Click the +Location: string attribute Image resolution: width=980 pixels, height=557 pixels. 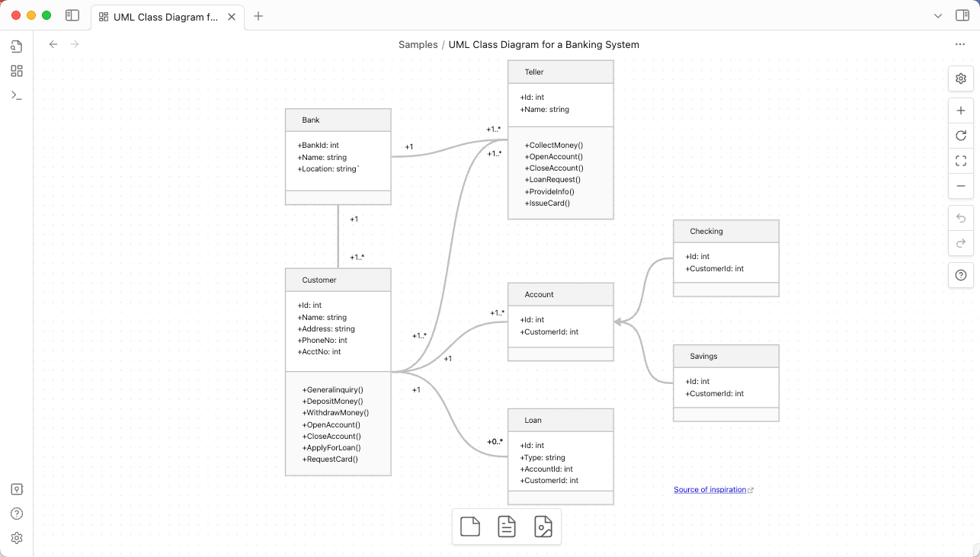click(x=328, y=168)
